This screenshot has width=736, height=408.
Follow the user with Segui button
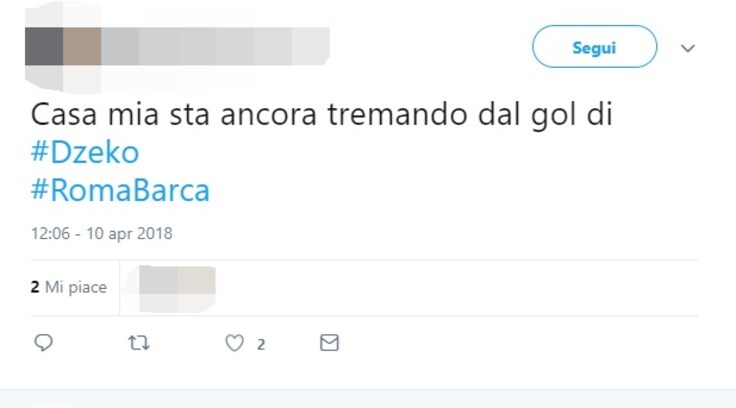[x=594, y=47]
